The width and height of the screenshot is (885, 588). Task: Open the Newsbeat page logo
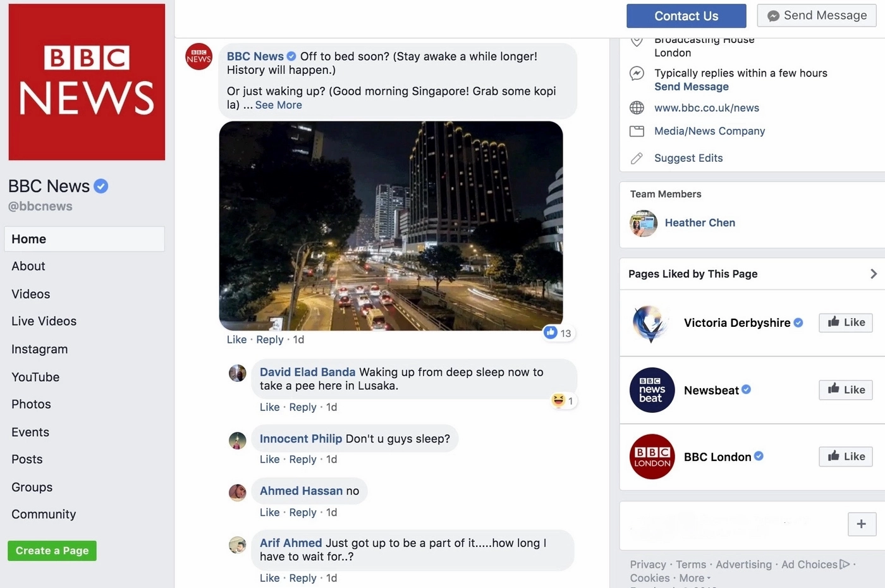652,390
